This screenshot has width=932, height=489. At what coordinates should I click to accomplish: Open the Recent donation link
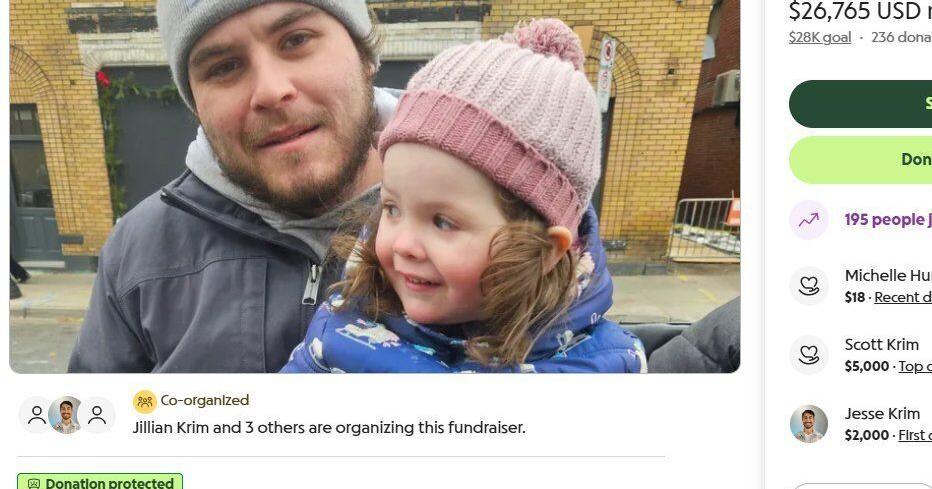902,297
